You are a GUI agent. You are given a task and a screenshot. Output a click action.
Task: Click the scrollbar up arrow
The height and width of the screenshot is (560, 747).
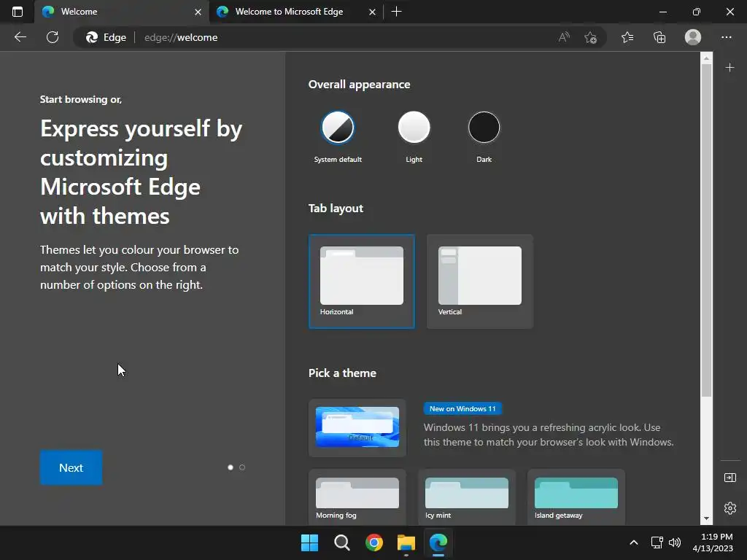tap(706, 58)
